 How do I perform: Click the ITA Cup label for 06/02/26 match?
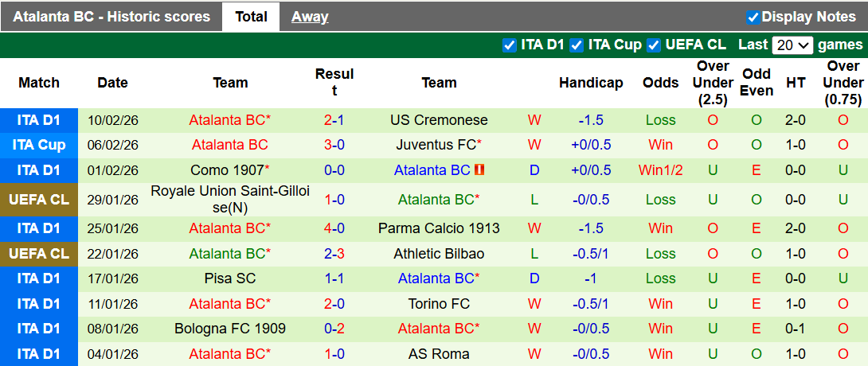point(39,145)
